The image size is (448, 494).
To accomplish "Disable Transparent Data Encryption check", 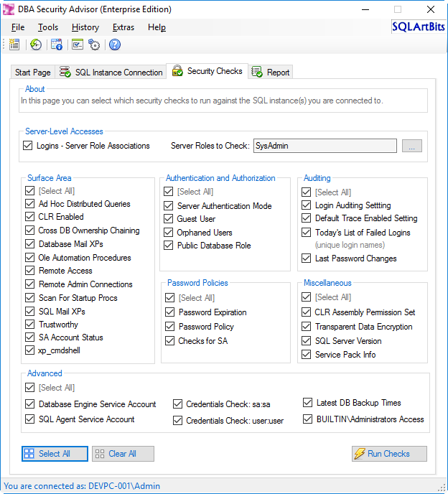I will pos(307,327).
